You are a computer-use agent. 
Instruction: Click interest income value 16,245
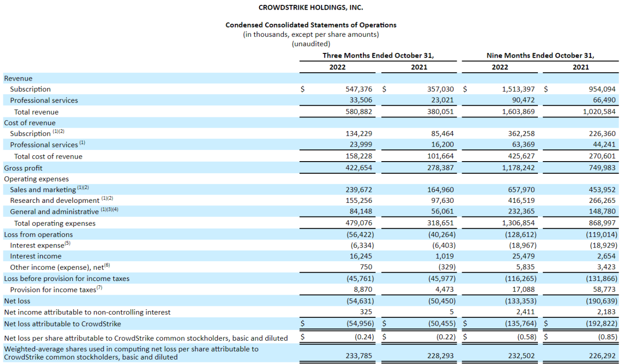point(361,256)
